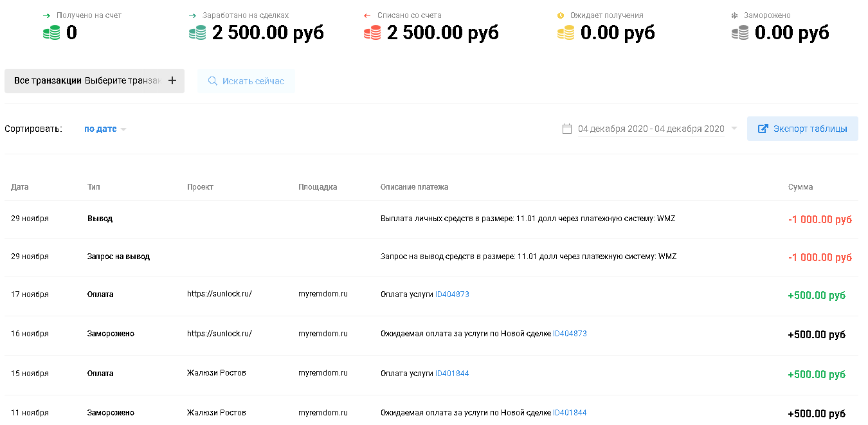
Task: Click the 'Сумма' column header
Action: [x=800, y=187]
